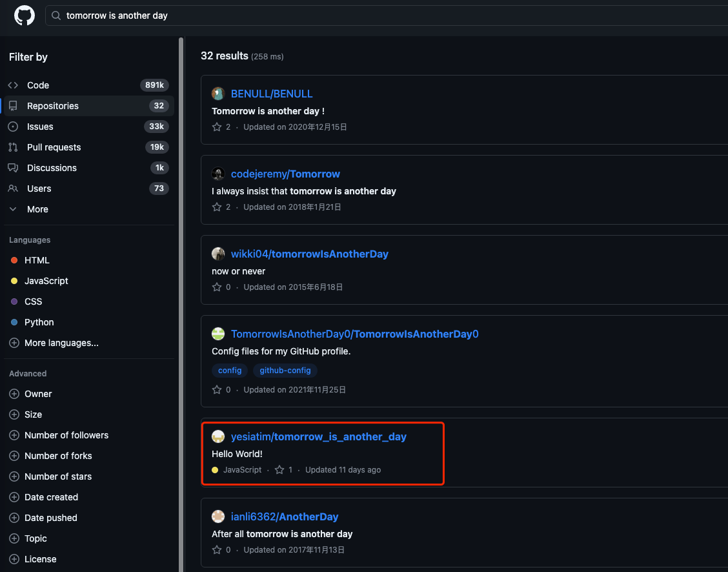Star the BENULL/BENULL repository
This screenshot has width=728, height=572.
tap(217, 127)
